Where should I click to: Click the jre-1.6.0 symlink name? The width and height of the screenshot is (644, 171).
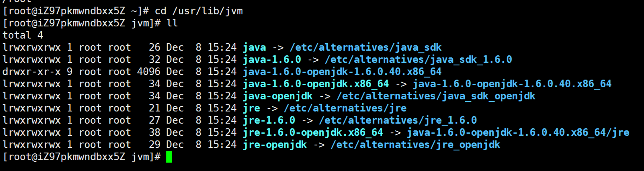point(269,120)
